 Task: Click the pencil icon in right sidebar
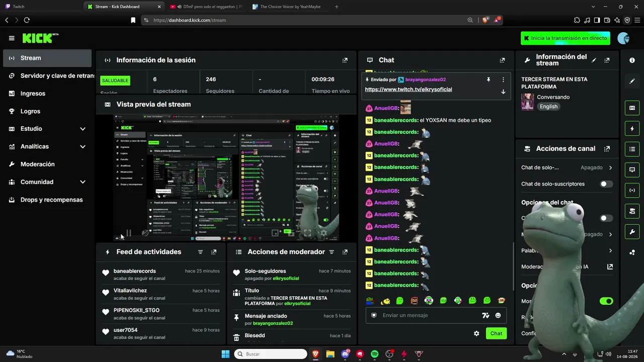[x=632, y=81]
